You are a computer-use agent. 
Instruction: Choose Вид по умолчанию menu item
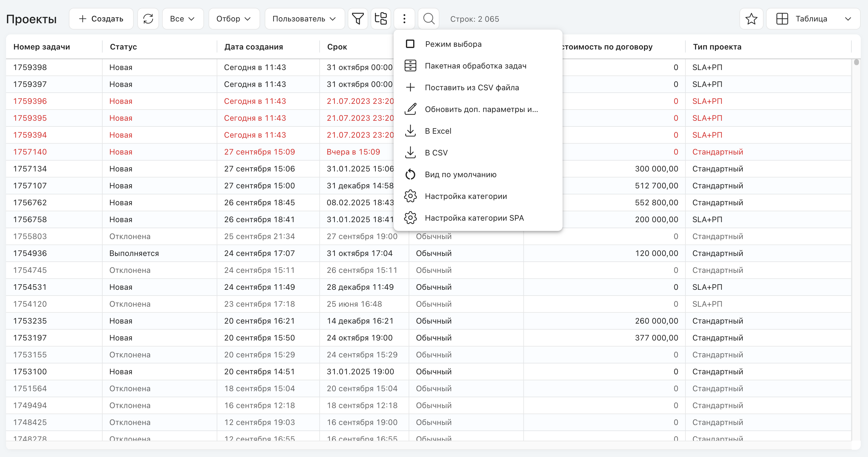pyautogui.click(x=478, y=174)
